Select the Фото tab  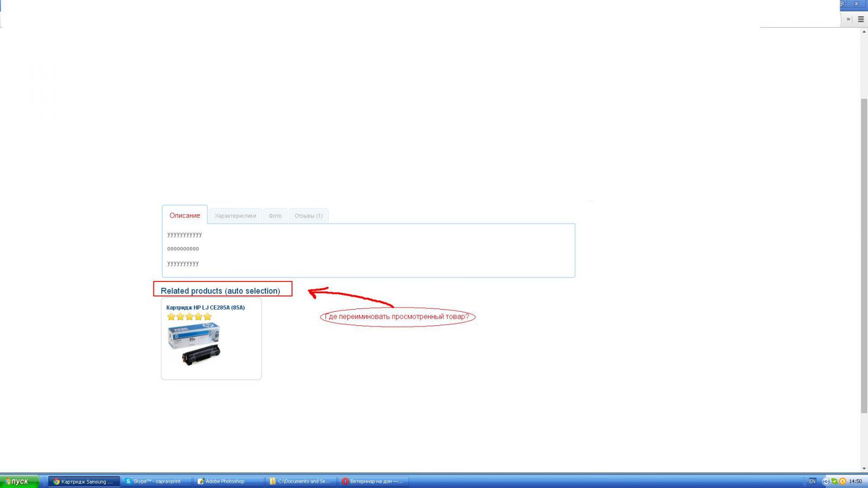point(275,216)
